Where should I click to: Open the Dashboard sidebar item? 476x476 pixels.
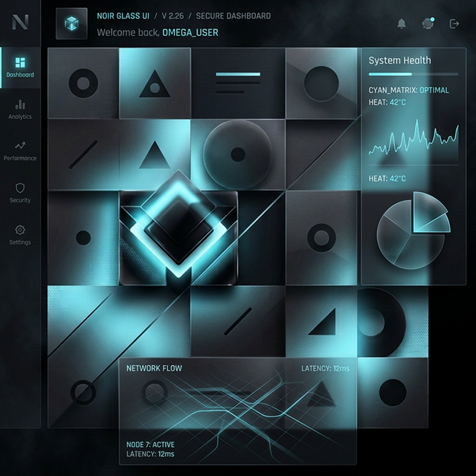pos(20,68)
